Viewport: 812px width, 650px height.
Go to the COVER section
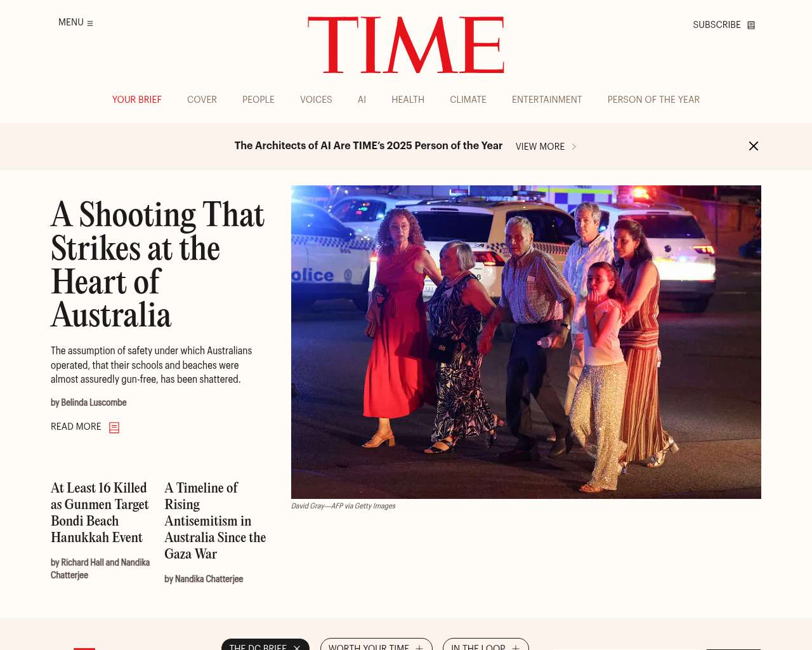202,100
